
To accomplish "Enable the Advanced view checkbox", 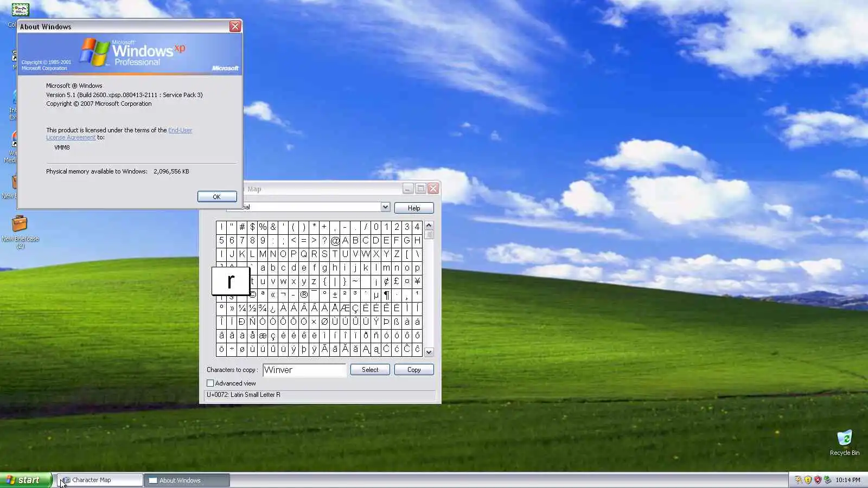I will (x=210, y=383).
